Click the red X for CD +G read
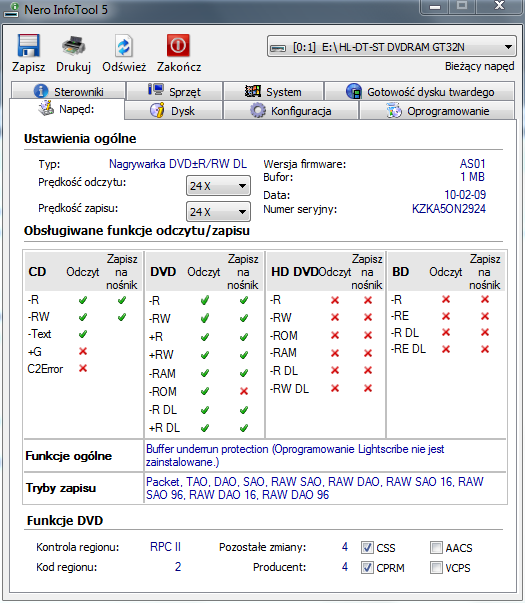This screenshot has height=603, width=525. [83, 351]
